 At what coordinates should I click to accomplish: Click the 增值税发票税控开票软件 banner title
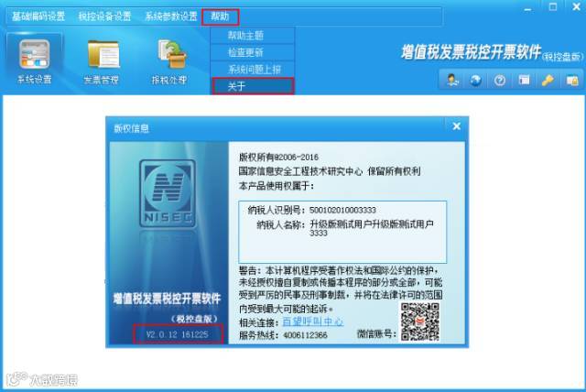click(x=471, y=52)
